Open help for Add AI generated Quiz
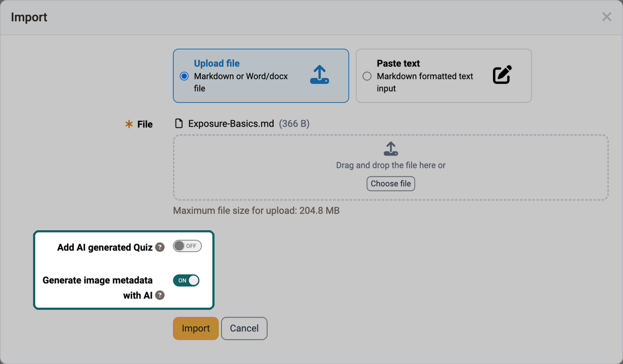 [160, 247]
